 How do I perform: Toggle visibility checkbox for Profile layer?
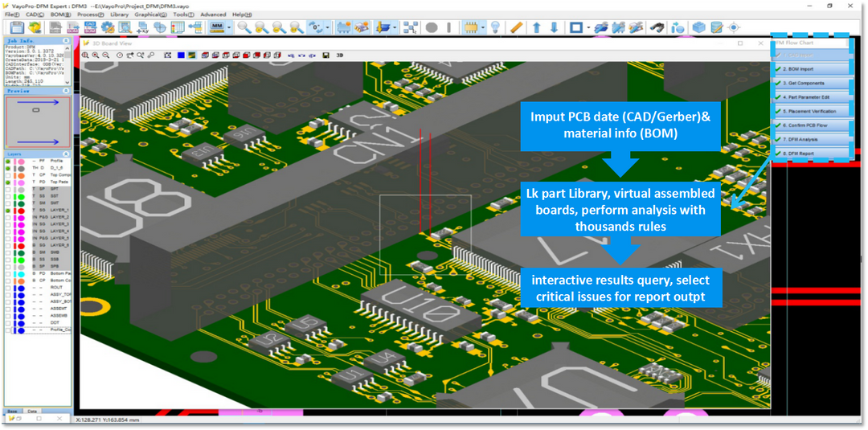pos(8,161)
